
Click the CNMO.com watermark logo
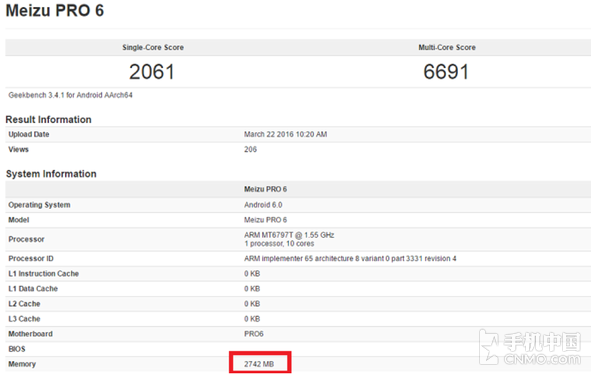coord(531,347)
